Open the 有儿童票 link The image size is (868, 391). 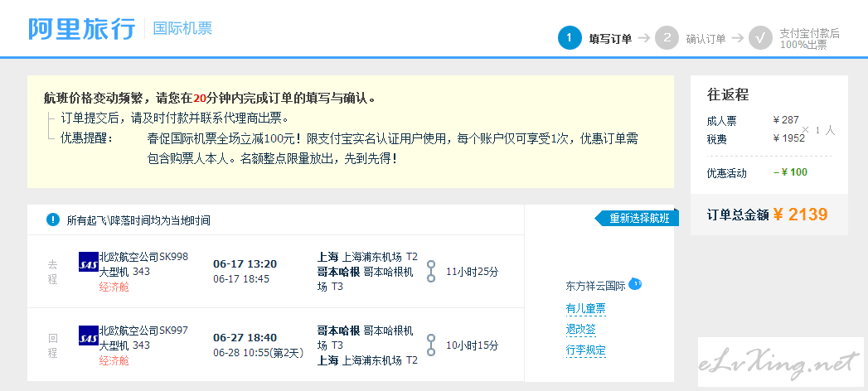[585, 309]
